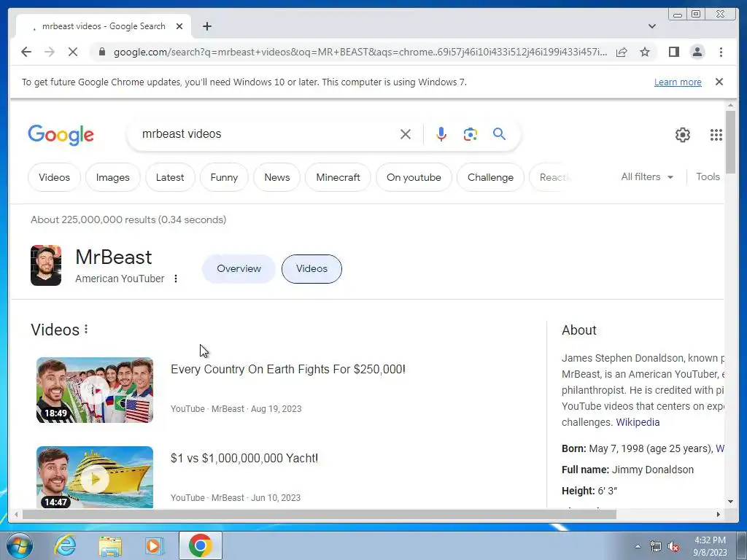The image size is (747, 560).
Task: Open the taskbar clock and date
Action: pos(710,546)
